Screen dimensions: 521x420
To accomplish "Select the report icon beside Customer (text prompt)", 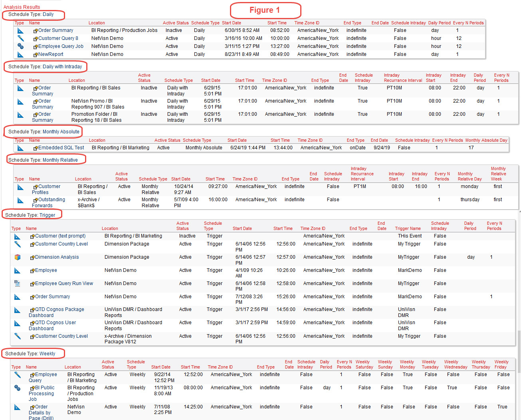I will [17, 236].
